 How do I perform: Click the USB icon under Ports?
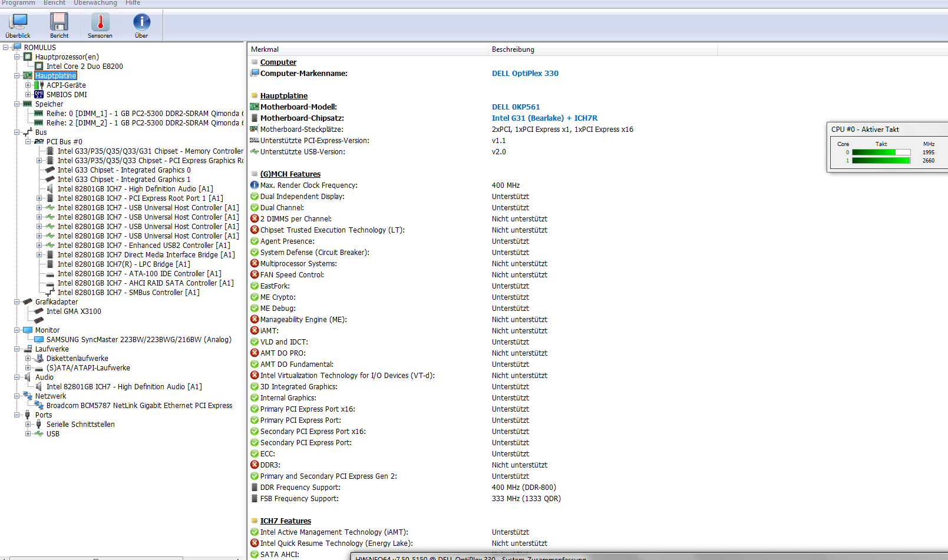39,433
